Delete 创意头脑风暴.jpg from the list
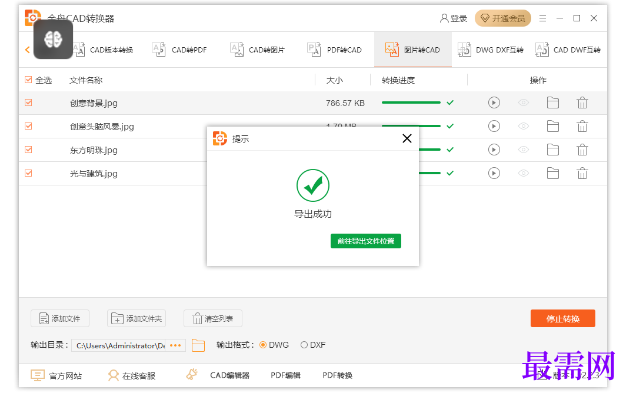The width and height of the screenshot is (634, 397). pos(582,126)
